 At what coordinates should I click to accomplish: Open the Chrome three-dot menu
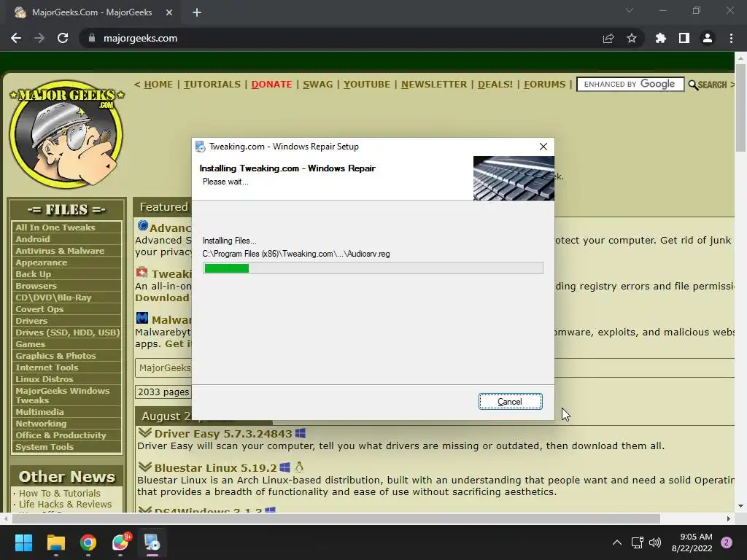pyautogui.click(x=731, y=38)
